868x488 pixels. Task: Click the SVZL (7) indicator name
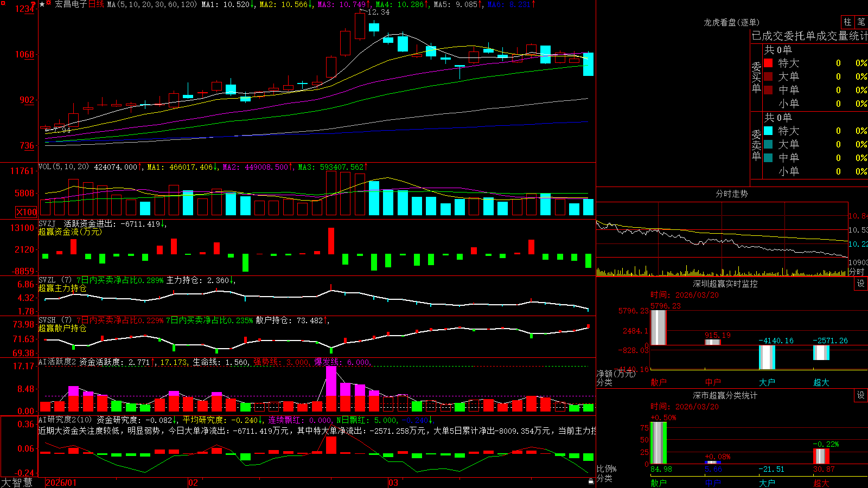[55, 280]
